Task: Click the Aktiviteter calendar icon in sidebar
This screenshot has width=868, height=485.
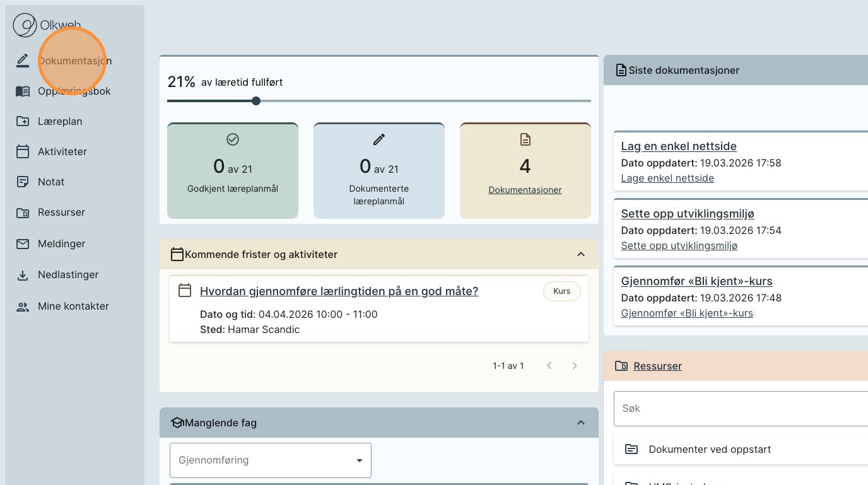Action: tap(23, 152)
